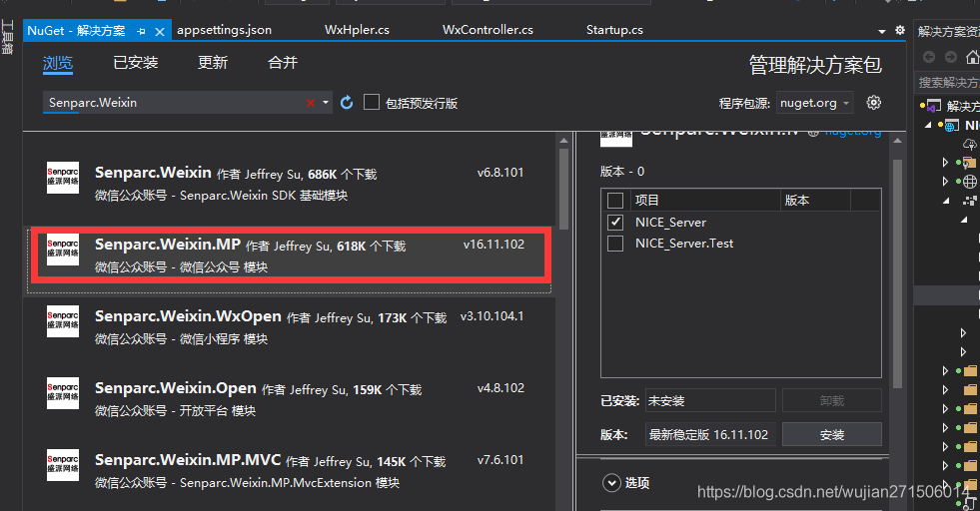Toggle the select-all projects checkbox
This screenshot has width=980, height=511.
[x=615, y=201]
